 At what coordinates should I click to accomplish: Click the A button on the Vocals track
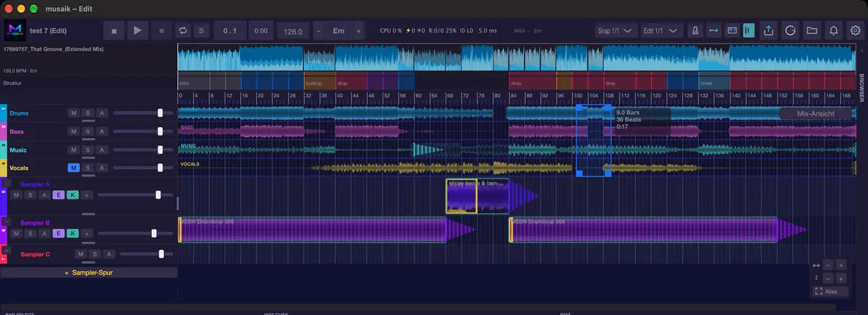102,168
